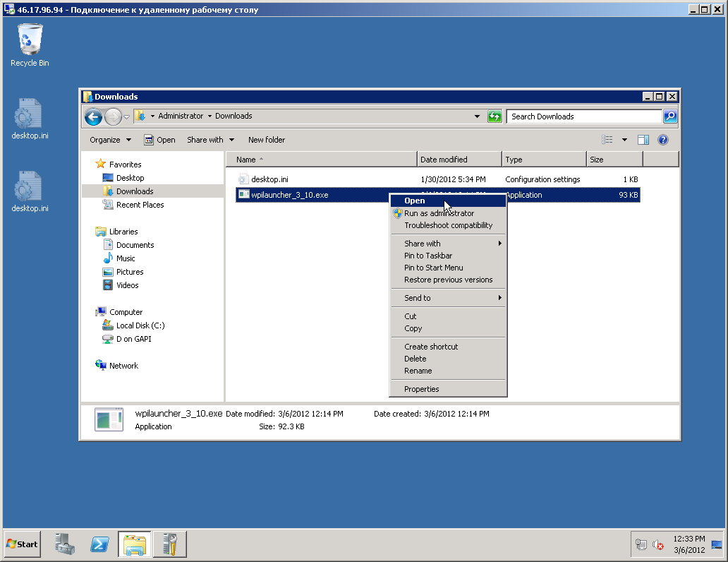Viewport: 728px width, 562px height.
Task: Sort by Date modified column
Action: [459, 160]
